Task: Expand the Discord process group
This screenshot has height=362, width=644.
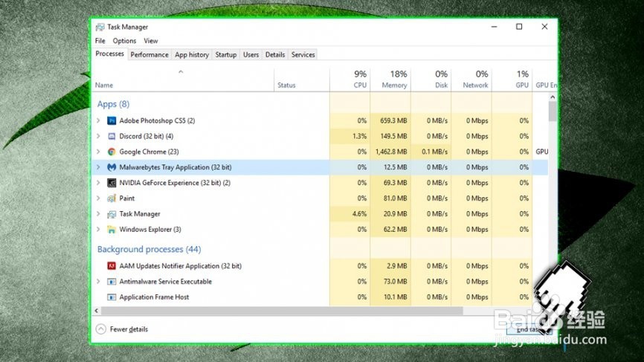Action: click(98, 136)
